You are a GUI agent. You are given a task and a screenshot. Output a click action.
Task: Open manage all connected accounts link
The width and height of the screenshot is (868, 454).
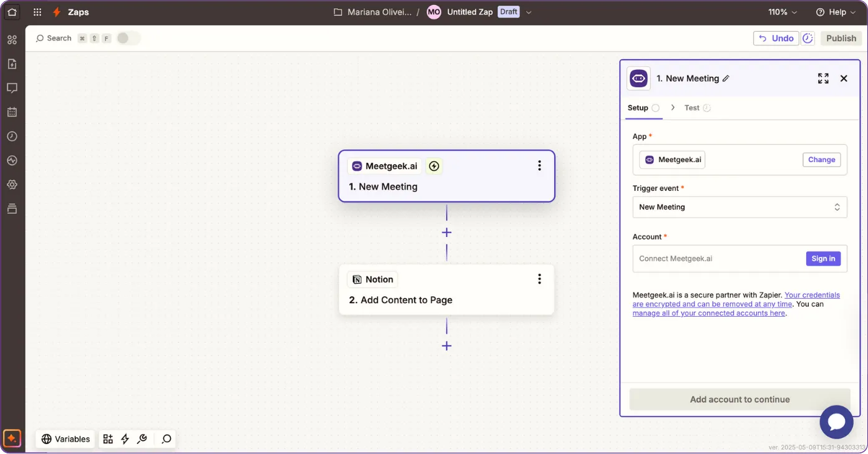point(709,313)
